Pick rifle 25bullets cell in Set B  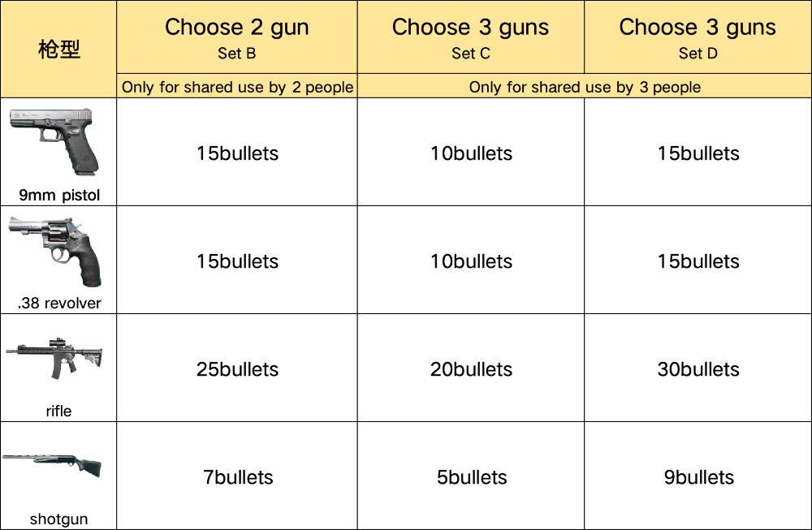[237, 369]
